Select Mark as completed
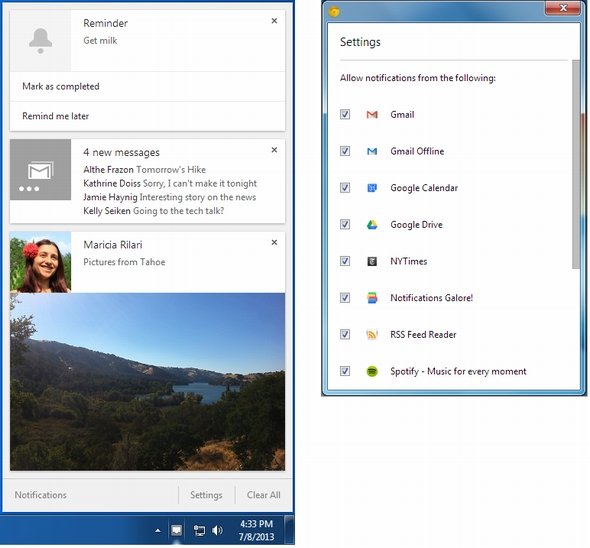This screenshot has height=548, width=590. [x=148, y=87]
